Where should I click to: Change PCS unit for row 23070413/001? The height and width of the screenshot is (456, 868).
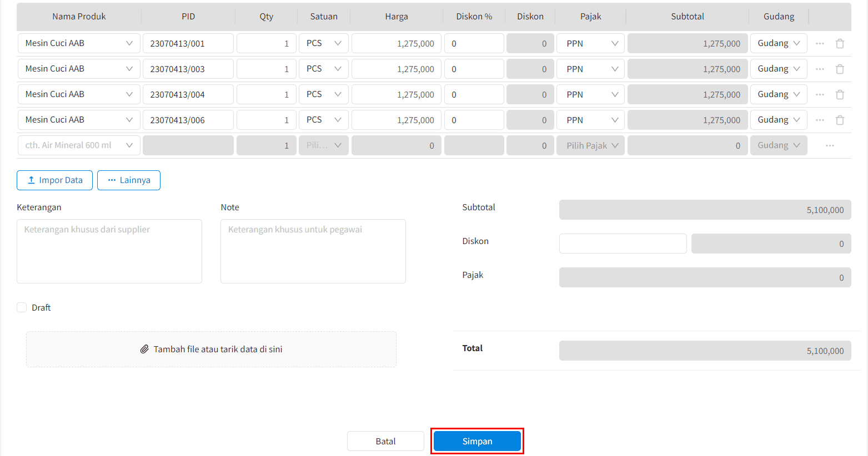click(x=324, y=43)
